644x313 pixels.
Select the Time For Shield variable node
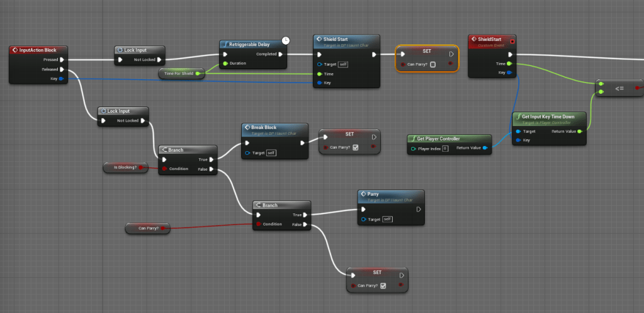point(179,74)
